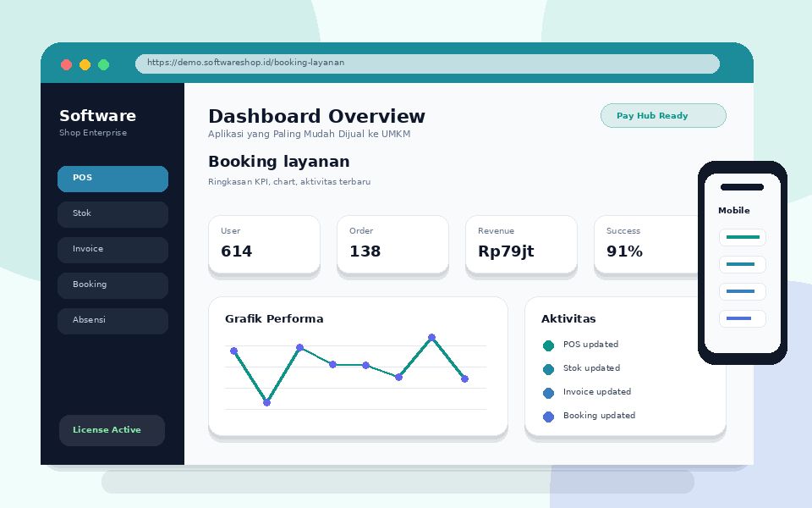Click the License Active badge
Viewport: 812px width, 508px height.
(x=112, y=430)
